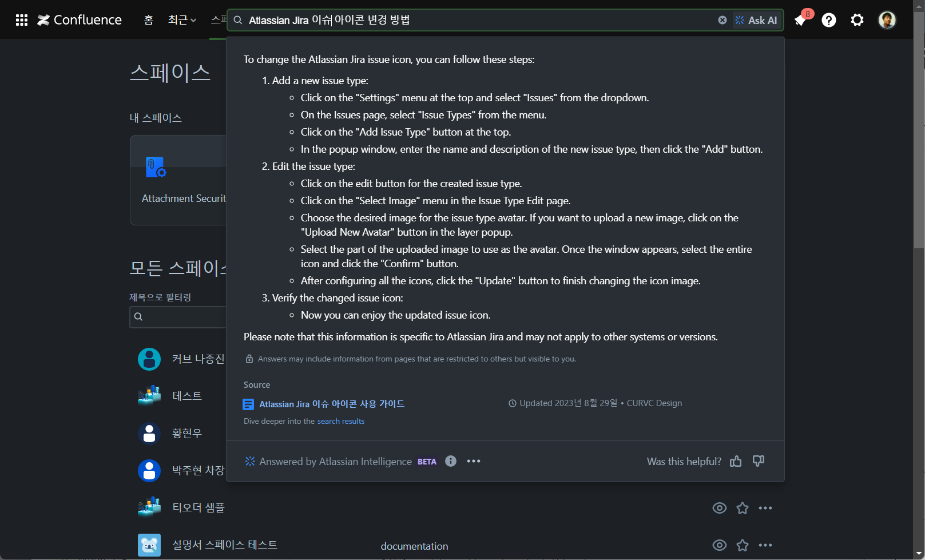
Task: Open the AI answer more options ellipsis
Action: pos(474,461)
